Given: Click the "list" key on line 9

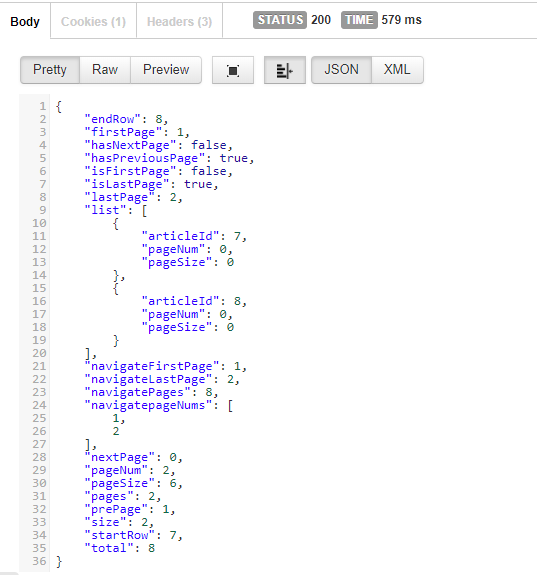Looking at the screenshot, I should click(105, 210).
